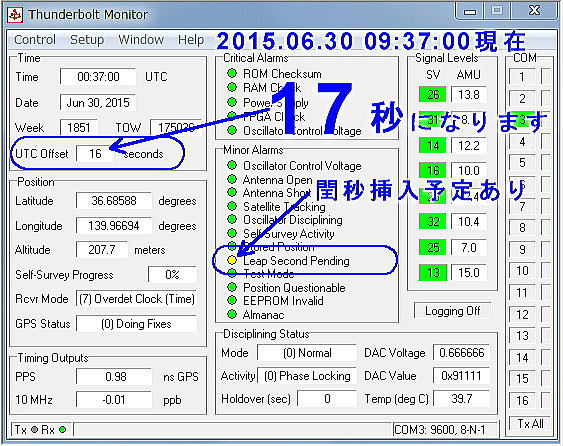Click the DAC Voltage value 0.666666
This screenshot has height=446, width=563.
coord(461,353)
